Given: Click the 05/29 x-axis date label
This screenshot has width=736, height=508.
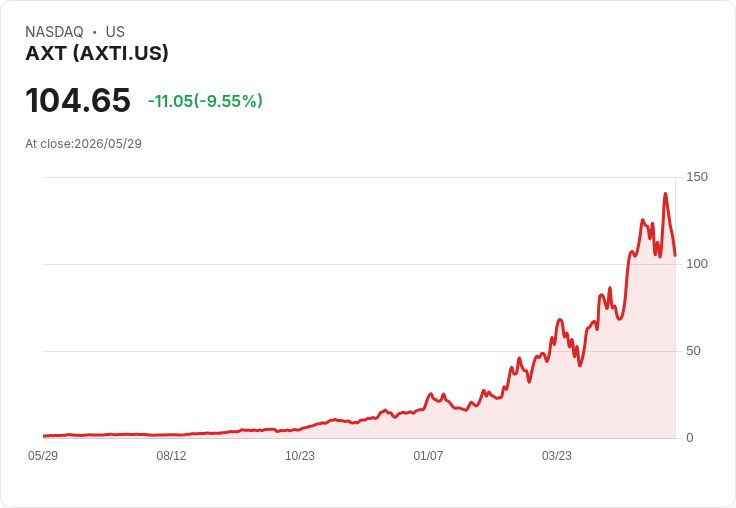Looking at the screenshot, I should pyautogui.click(x=43, y=456).
